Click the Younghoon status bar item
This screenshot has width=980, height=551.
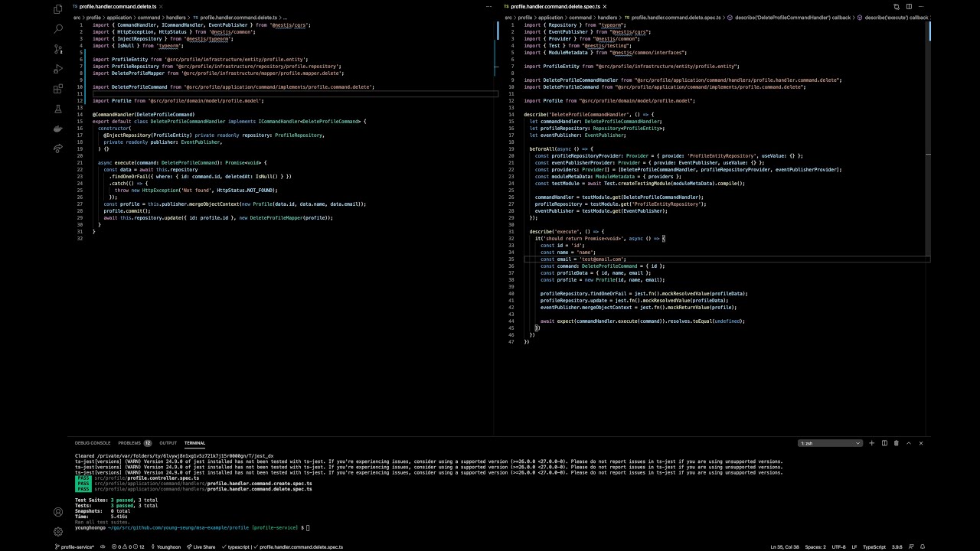tap(165, 547)
